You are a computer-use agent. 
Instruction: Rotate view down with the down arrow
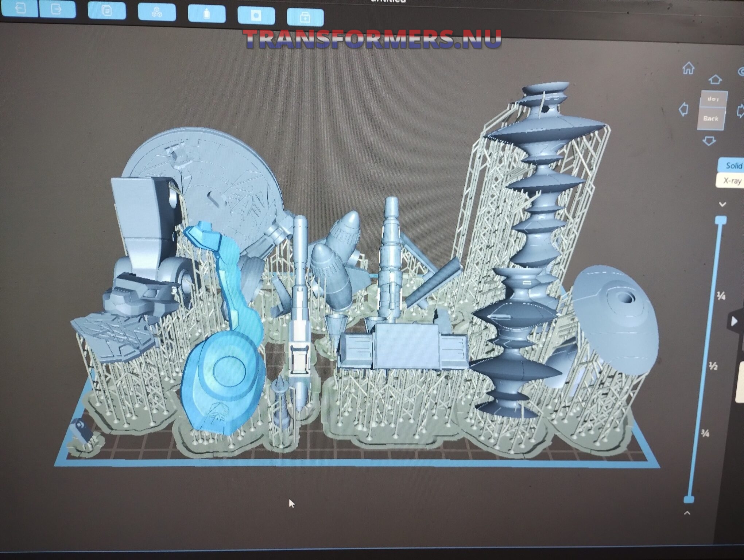[x=709, y=141]
